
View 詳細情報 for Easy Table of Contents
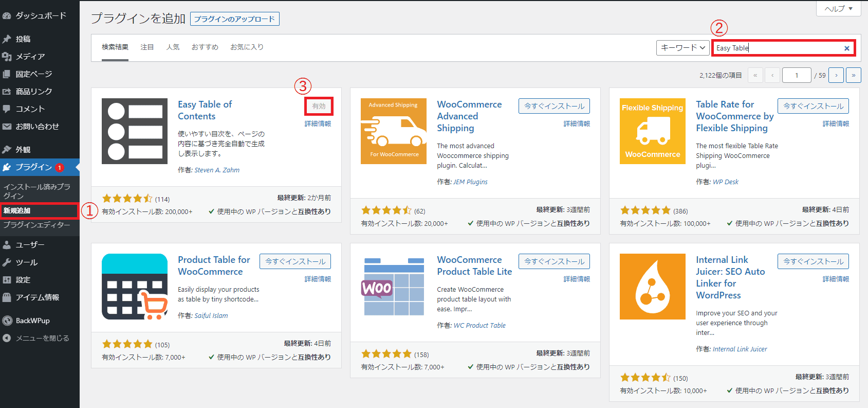(318, 123)
